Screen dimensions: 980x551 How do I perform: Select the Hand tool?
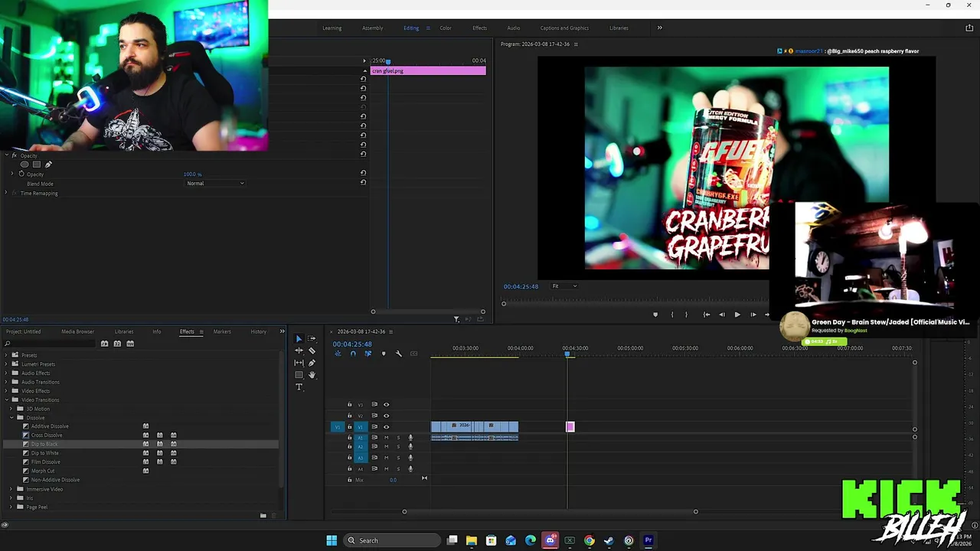click(x=312, y=375)
